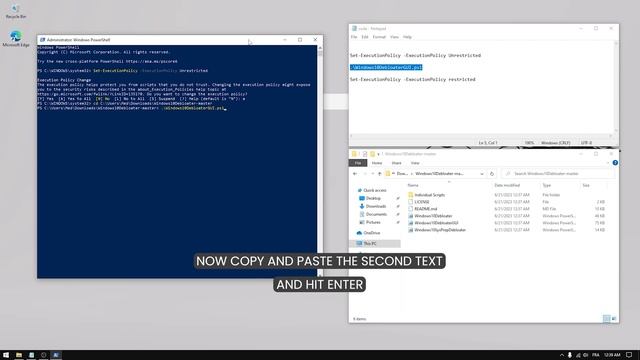
Task: Open recent locations dropdown in Explorer
Action: coord(372,174)
